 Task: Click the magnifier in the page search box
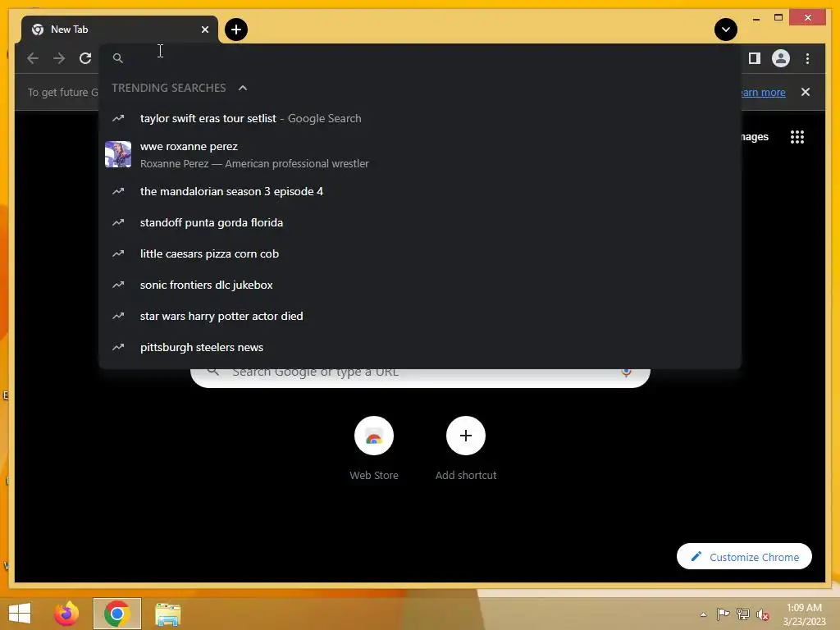213,372
